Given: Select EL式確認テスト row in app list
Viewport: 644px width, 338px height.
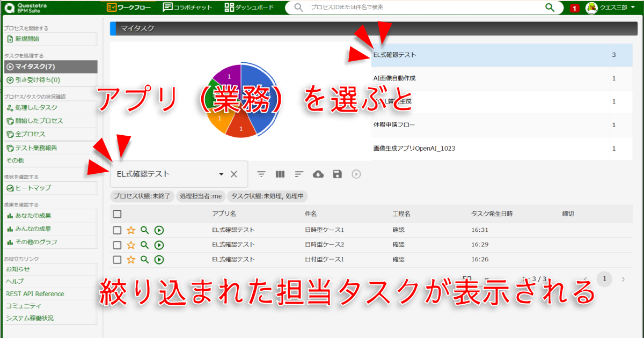Looking at the screenshot, I should pyautogui.click(x=502, y=55).
